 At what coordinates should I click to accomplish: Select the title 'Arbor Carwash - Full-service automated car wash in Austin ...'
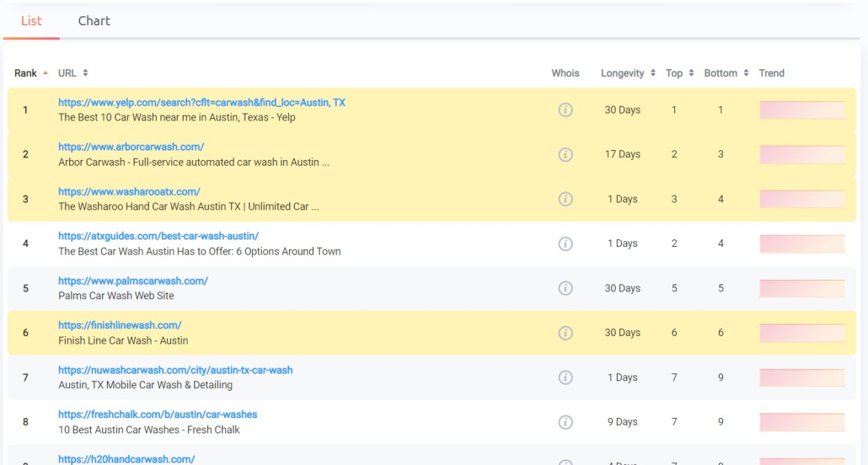click(x=194, y=163)
